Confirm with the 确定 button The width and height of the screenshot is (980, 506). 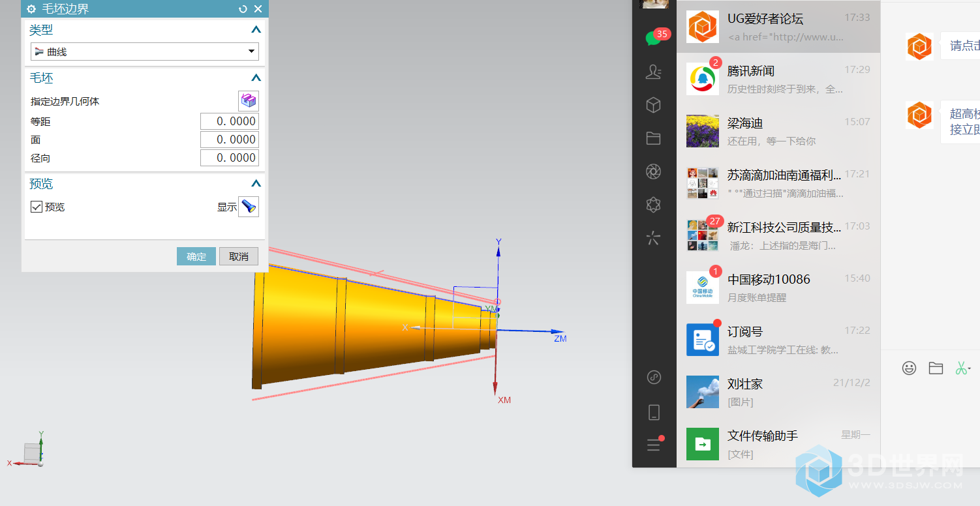tap(196, 256)
